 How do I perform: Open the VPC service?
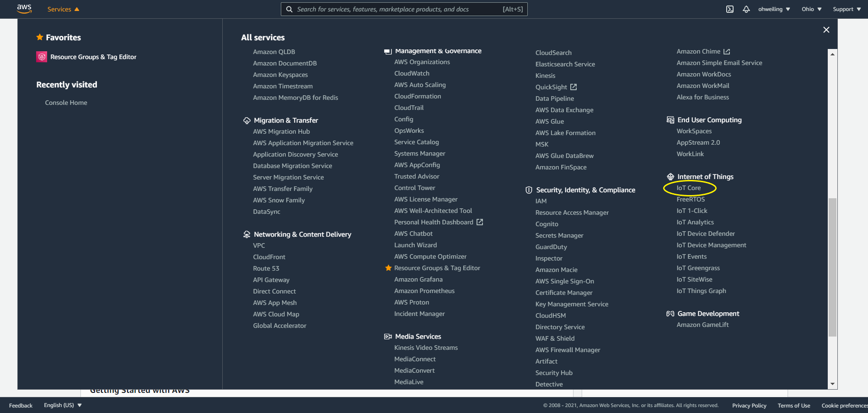tap(259, 245)
